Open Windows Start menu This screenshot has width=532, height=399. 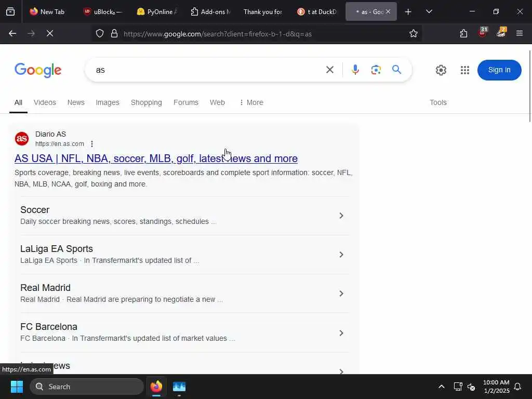[17, 387]
